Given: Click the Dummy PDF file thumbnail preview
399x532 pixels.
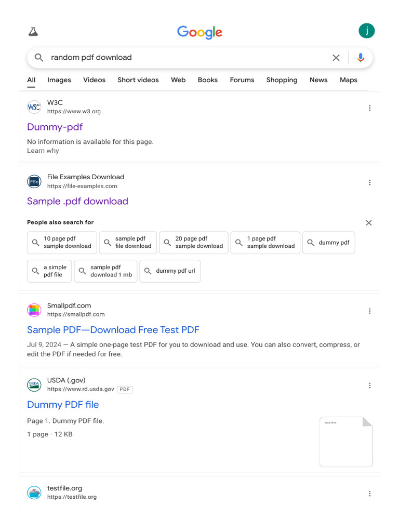Looking at the screenshot, I should 345,442.
